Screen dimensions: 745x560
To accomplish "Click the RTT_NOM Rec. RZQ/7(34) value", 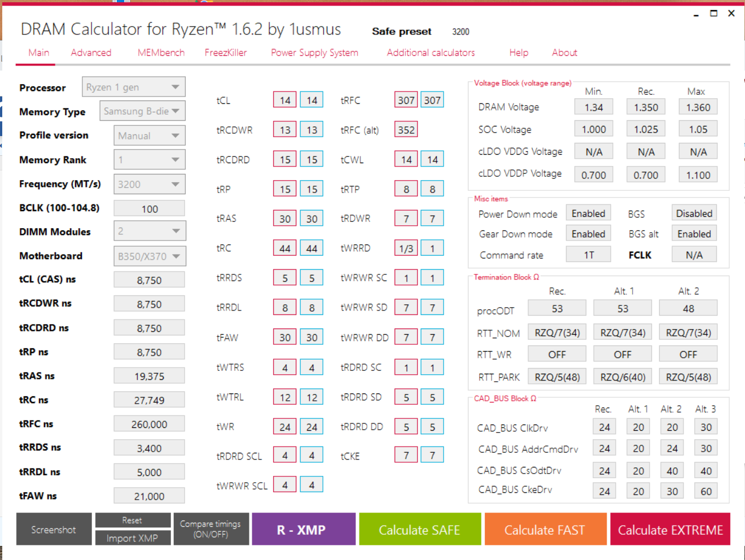I will [x=557, y=332].
